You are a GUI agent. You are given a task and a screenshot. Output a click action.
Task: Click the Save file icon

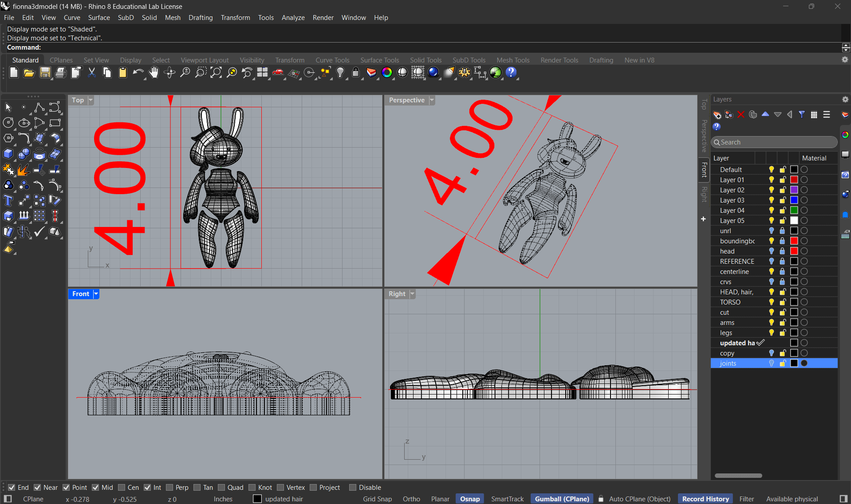[x=45, y=73]
